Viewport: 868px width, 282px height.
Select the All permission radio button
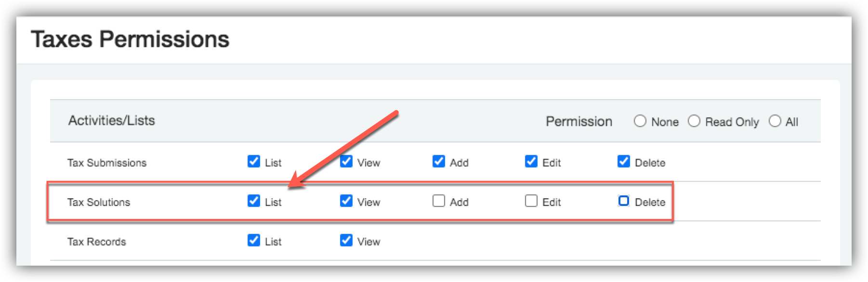click(775, 121)
